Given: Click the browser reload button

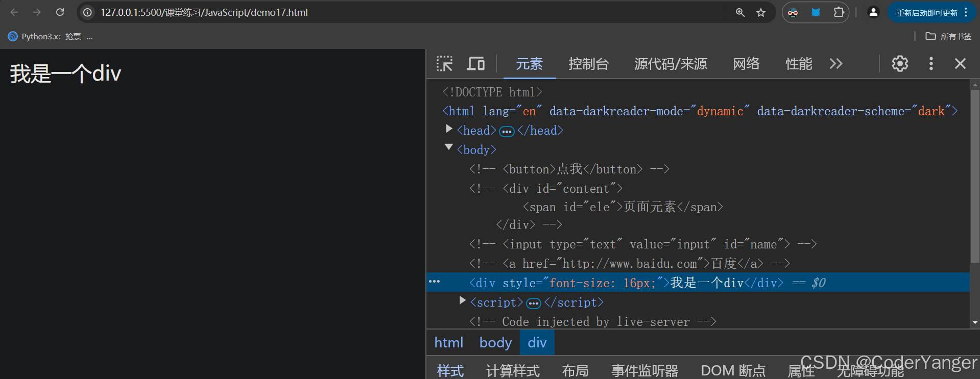Looking at the screenshot, I should click(60, 12).
